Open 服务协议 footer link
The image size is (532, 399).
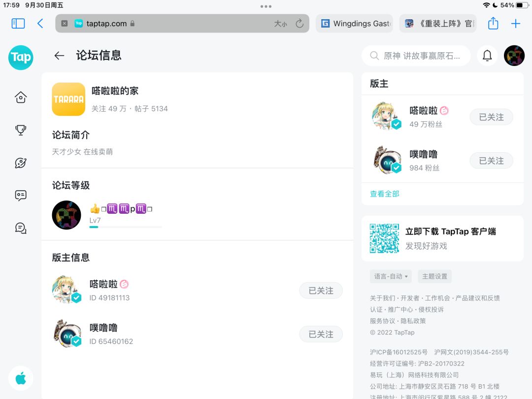click(382, 321)
